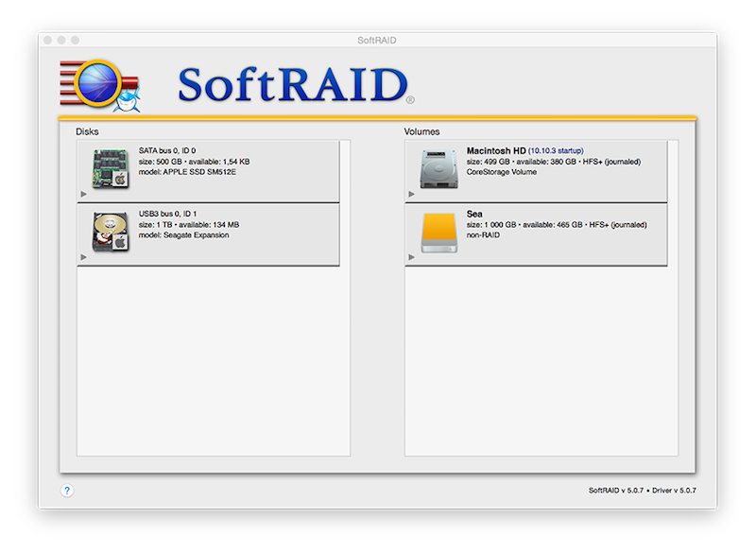Expand the Macintosh HD volume disclosure triangle
The height and width of the screenshot is (553, 756).
[412, 194]
